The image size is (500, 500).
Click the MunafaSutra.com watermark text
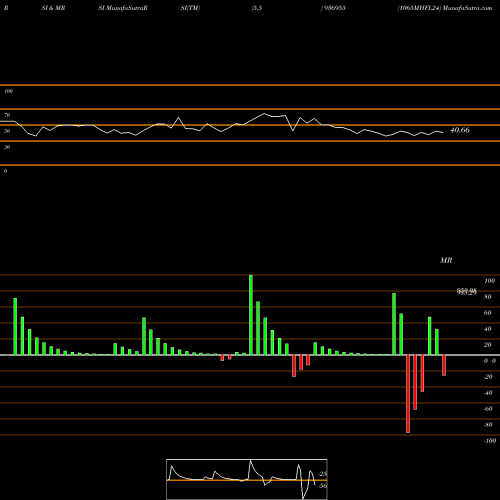[467, 8]
